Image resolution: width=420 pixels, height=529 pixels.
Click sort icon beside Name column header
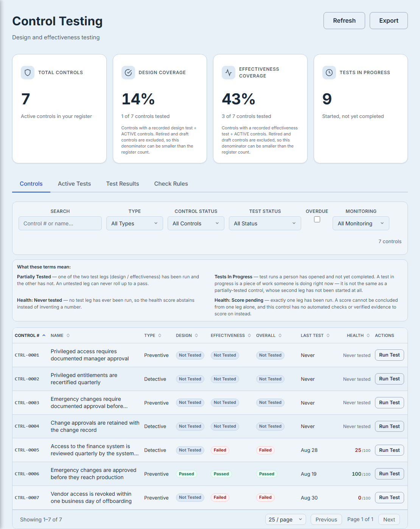[68, 335]
